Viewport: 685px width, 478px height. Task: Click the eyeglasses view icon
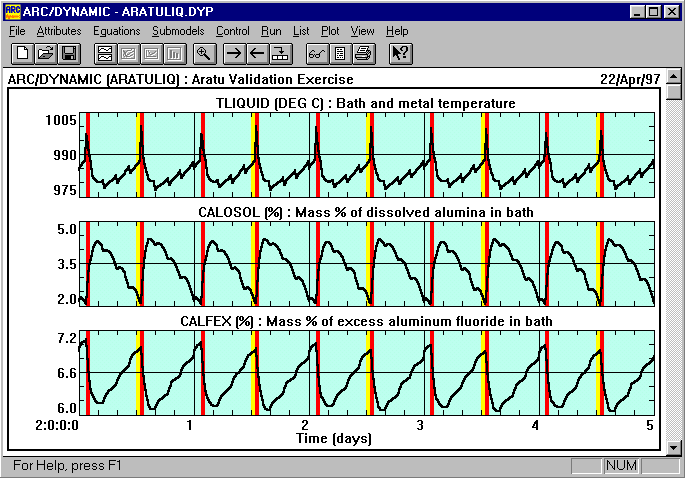point(316,53)
